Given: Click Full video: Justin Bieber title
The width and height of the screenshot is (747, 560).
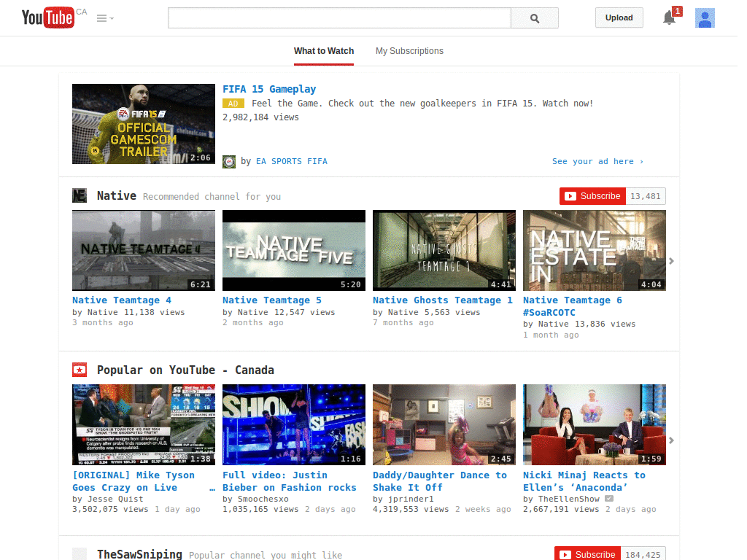Looking at the screenshot, I should pyautogui.click(x=289, y=481).
